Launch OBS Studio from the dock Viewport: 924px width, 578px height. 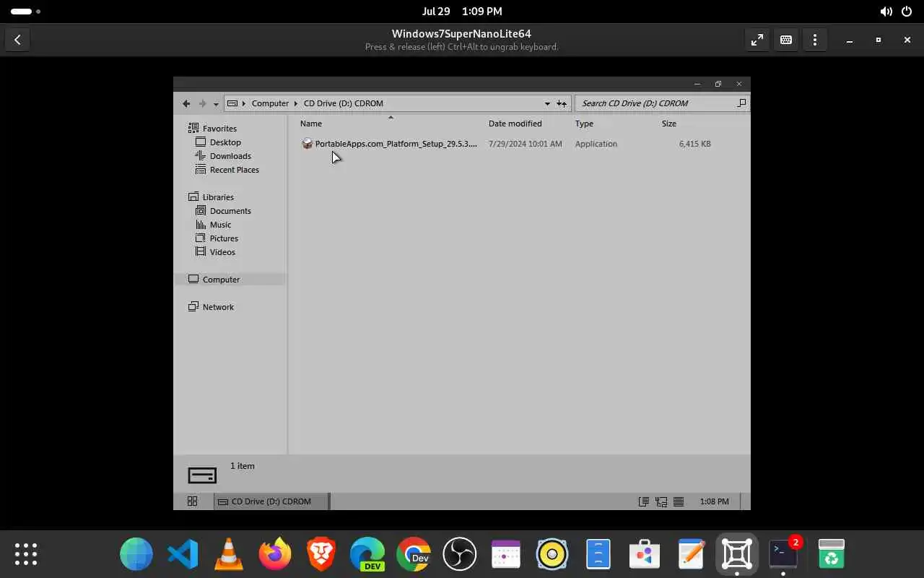coord(460,554)
